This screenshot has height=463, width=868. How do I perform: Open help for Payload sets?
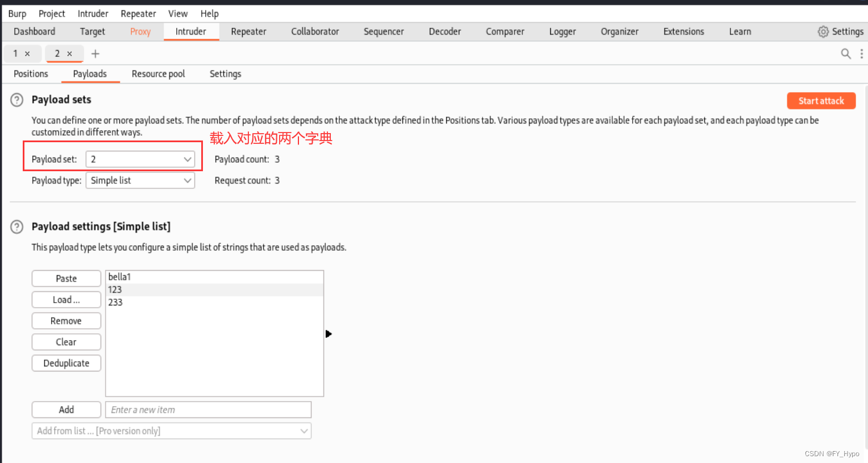[x=17, y=100]
